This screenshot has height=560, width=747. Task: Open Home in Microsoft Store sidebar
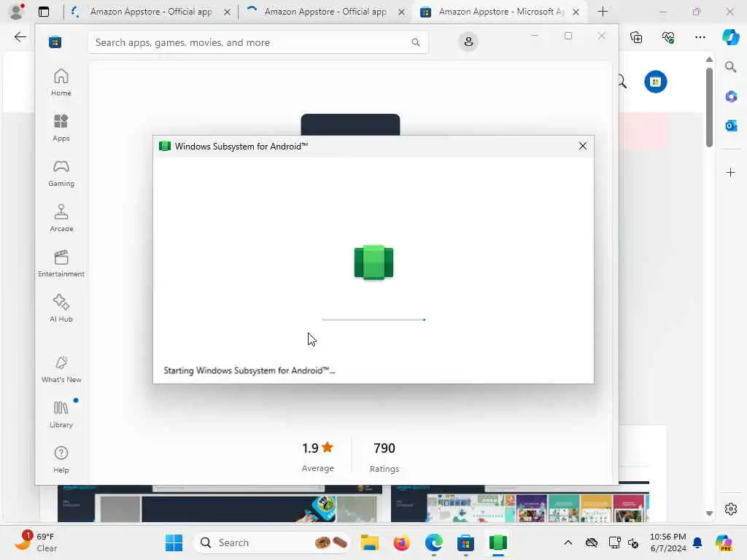pyautogui.click(x=61, y=82)
